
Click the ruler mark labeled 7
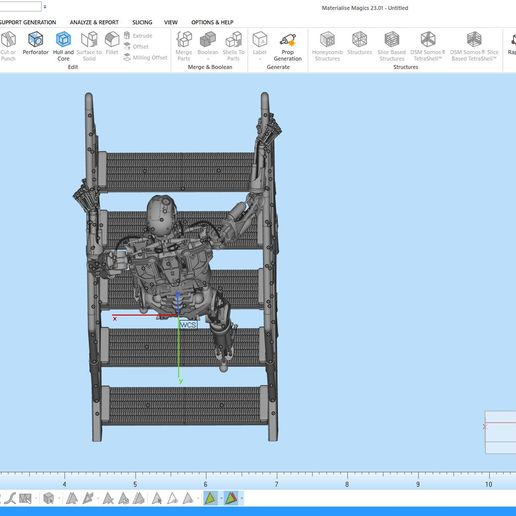[276, 484]
